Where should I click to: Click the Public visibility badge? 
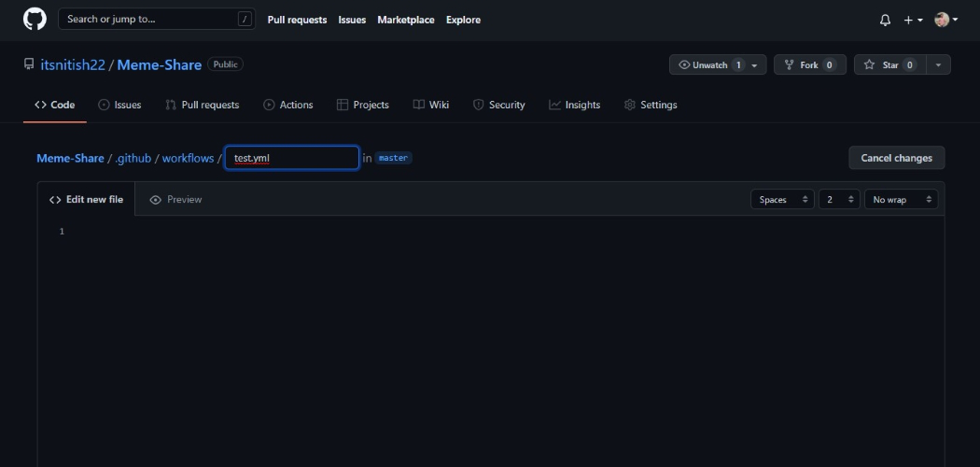point(225,64)
